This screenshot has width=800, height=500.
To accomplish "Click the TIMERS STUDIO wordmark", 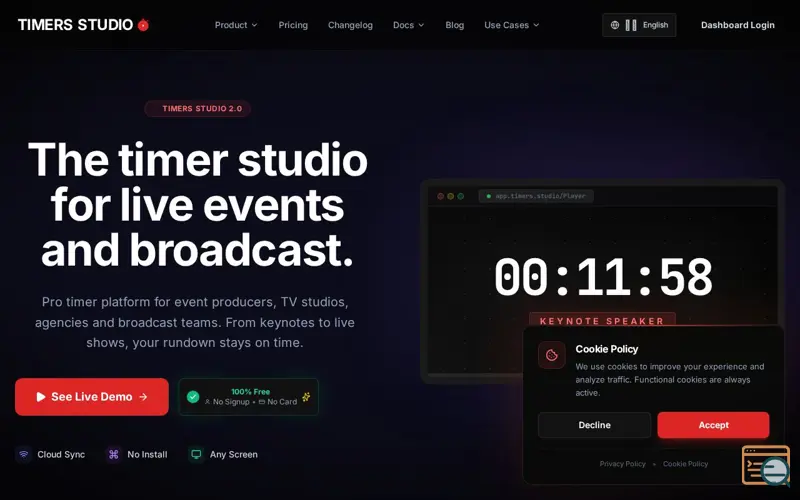I will (76, 24).
